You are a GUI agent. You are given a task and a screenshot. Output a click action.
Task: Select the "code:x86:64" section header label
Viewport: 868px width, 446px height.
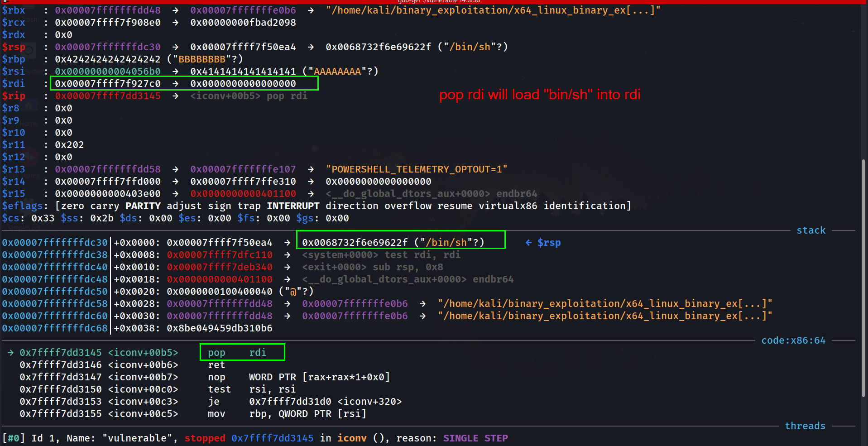pos(793,340)
